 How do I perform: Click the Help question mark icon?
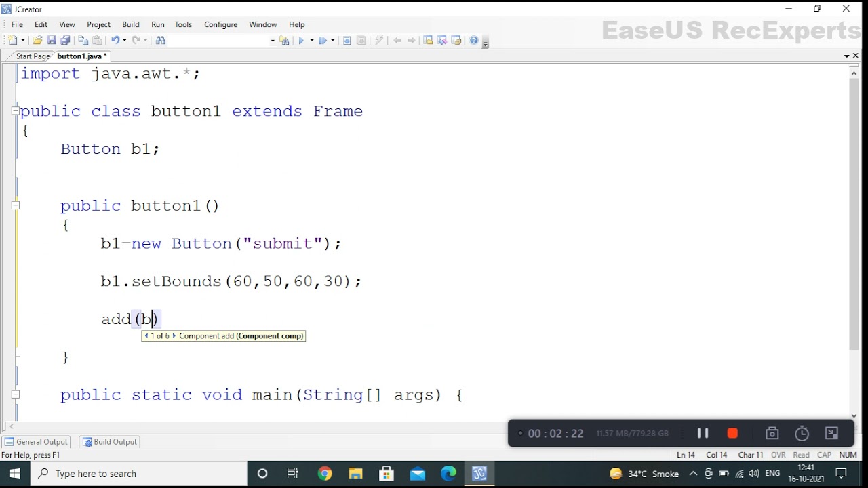[x=474, y=41]
